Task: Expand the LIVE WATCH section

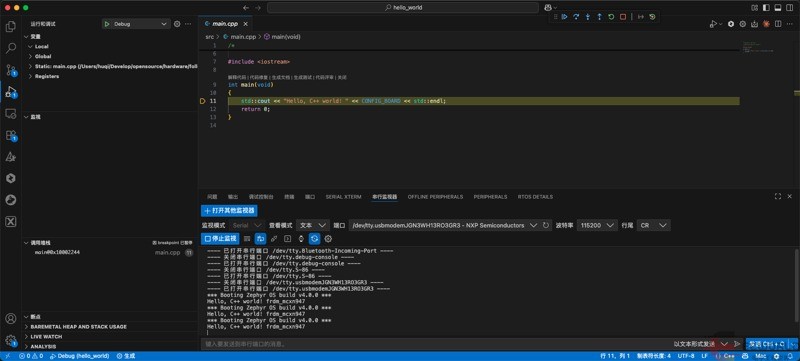Action: pos(46,337)
